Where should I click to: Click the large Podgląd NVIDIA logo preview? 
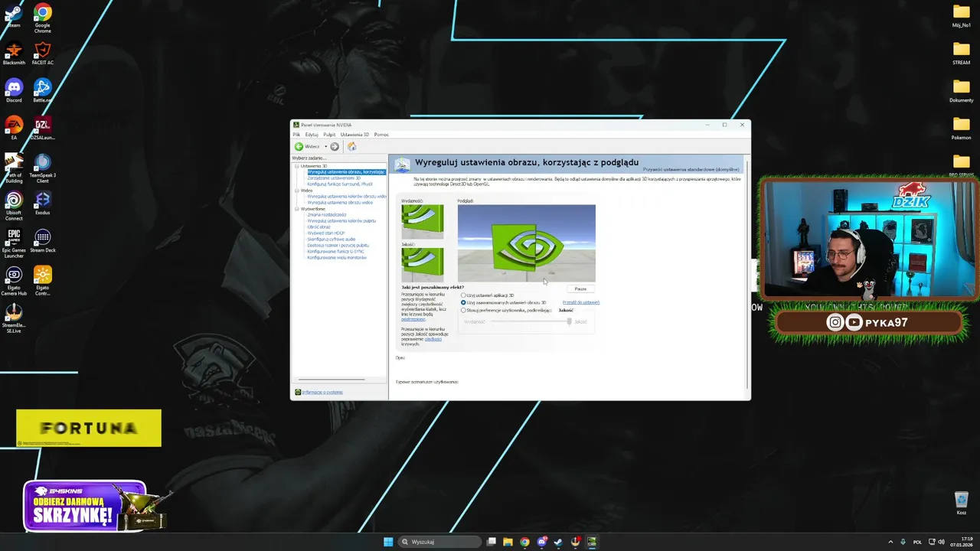(x=527, y=243)
